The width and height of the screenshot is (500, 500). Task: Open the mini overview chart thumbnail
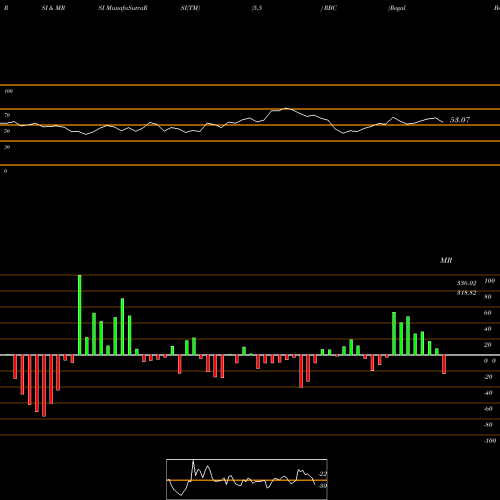[247, 479]
